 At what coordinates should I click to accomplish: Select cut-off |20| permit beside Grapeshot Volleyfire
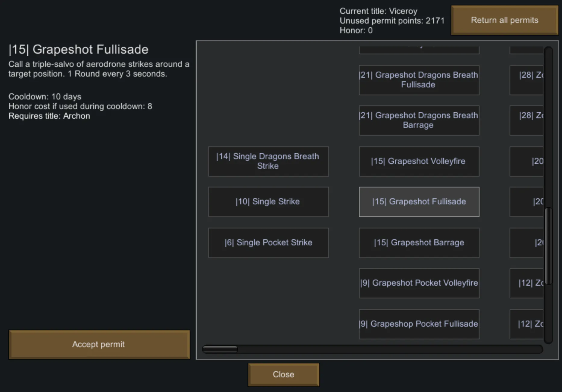527,161
